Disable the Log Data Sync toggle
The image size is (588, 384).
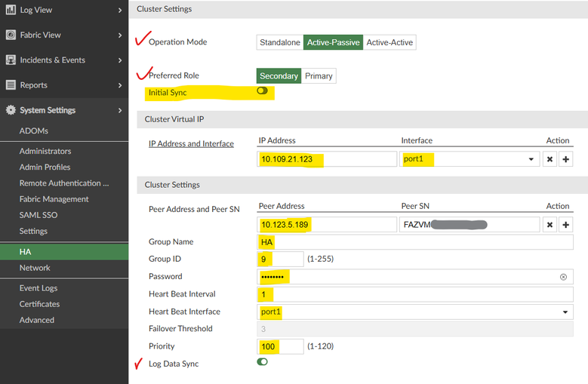click(262, 362)
